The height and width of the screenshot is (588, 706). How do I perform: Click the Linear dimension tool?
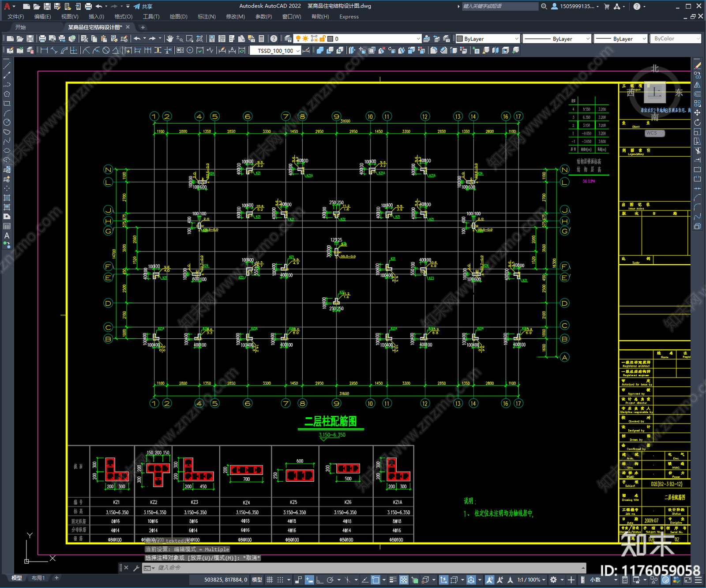[44, 50]
